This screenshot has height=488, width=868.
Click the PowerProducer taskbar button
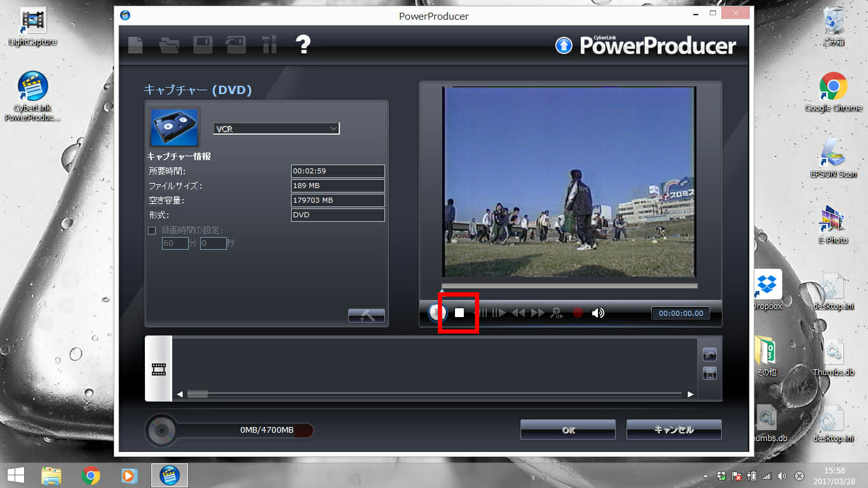pos(169,475)
